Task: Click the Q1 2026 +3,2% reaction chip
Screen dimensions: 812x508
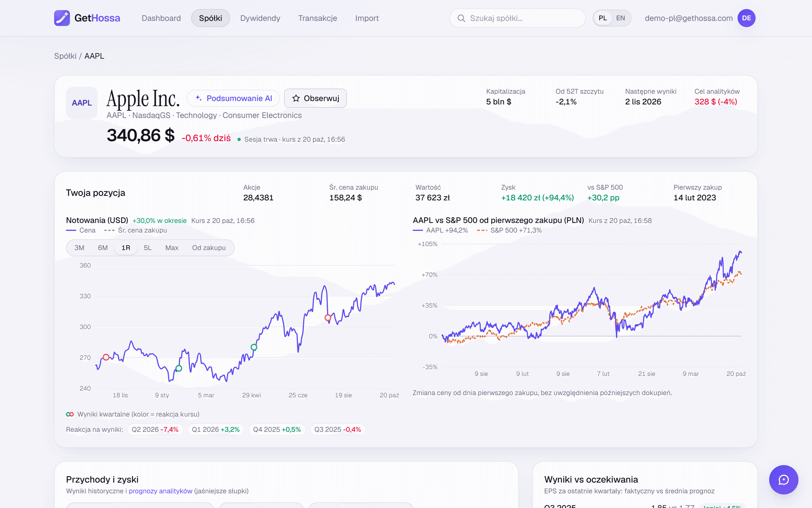Action: (x=215, y=429)
